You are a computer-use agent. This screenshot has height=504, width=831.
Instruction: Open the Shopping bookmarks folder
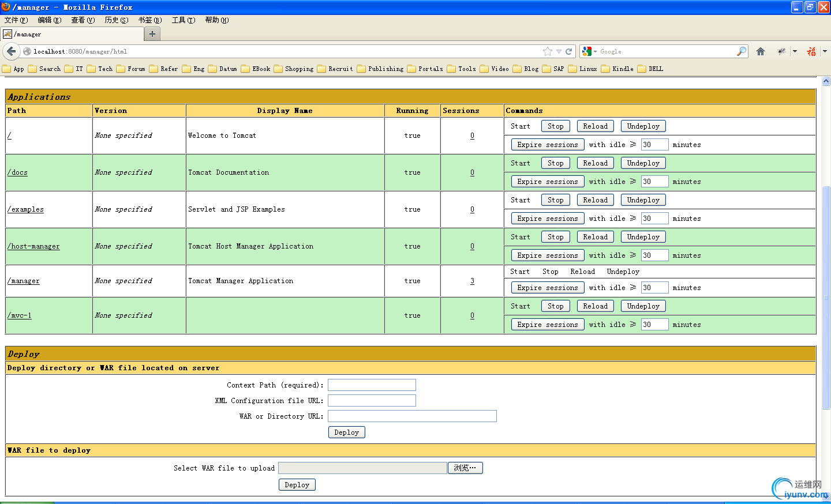click(294, 69)
